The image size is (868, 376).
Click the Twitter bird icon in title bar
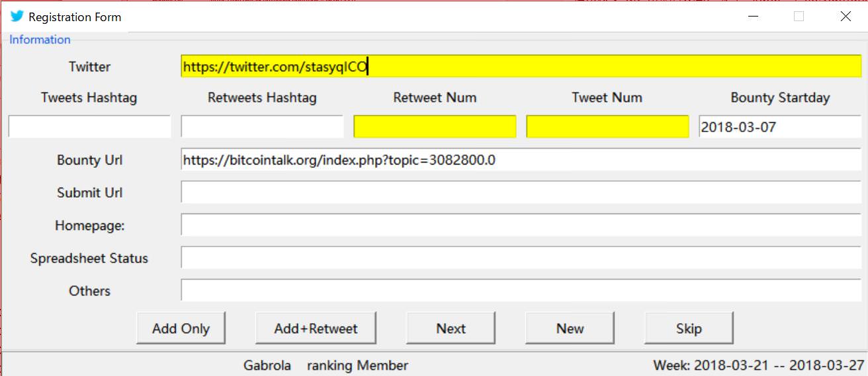click(17, 17)
